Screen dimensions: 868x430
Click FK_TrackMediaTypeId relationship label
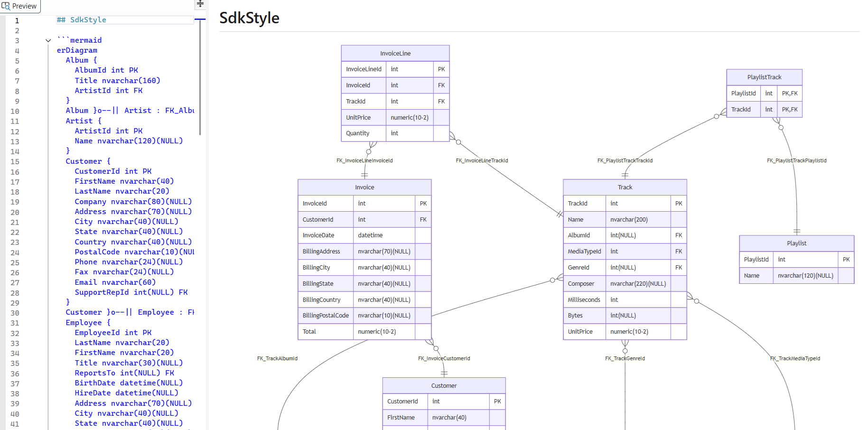click(795, 358)
